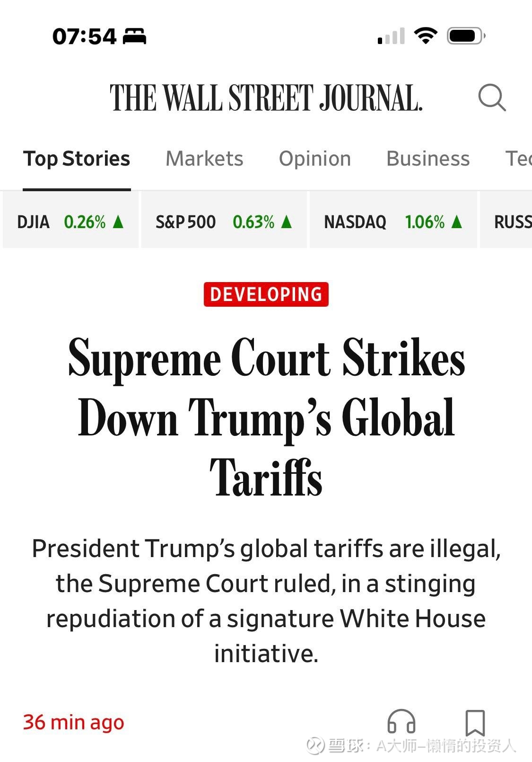The image size is (532, 762).
Task: Switch to the Markets tab
Action: click(x=204, y=159)
